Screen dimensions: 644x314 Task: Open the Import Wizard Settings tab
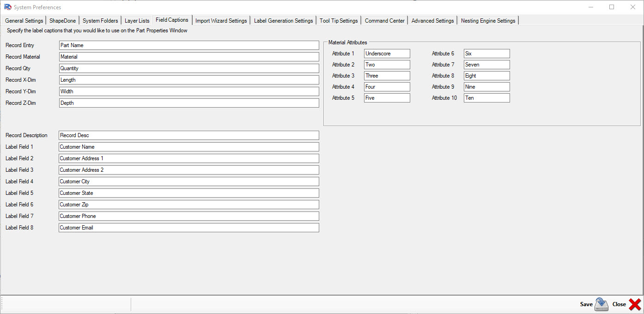221,20
